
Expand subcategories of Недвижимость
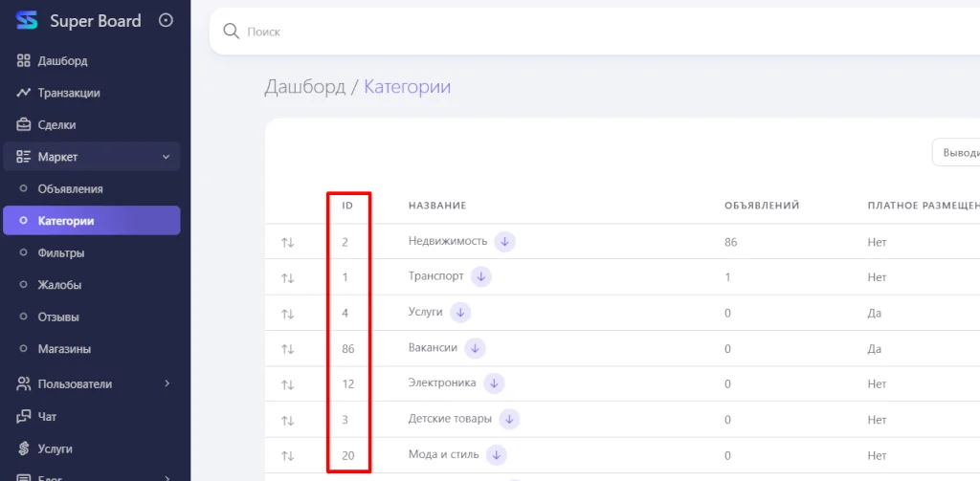tap(504, 242)
